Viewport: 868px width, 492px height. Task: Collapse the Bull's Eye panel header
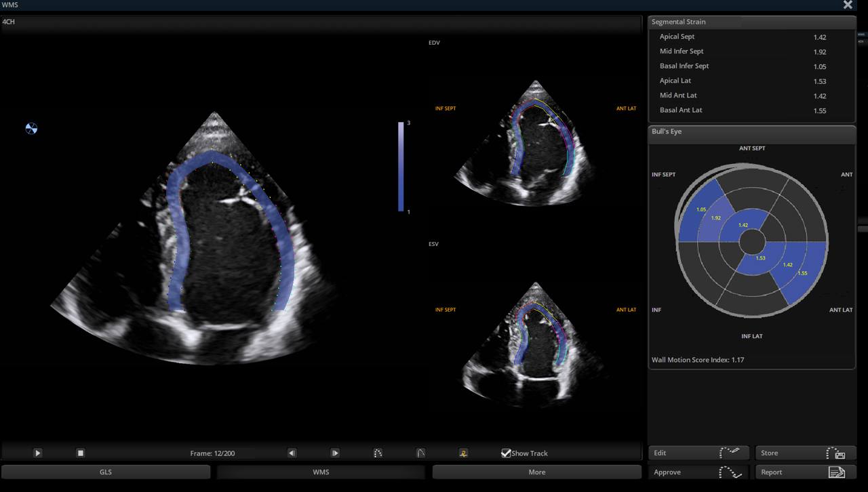click(x=751, y=131)
